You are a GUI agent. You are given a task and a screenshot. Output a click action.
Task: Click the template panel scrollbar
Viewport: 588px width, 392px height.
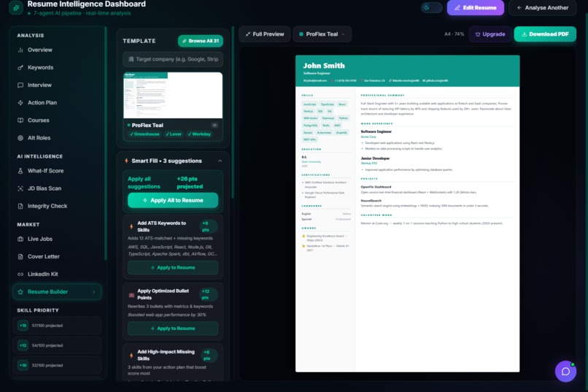click(x=233, y=112)
